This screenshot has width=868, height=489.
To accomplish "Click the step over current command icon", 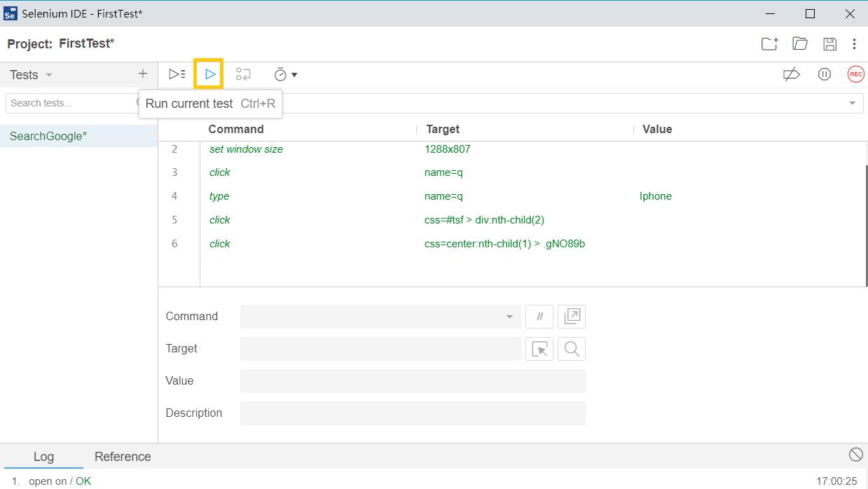I will [x=243, y=74].
